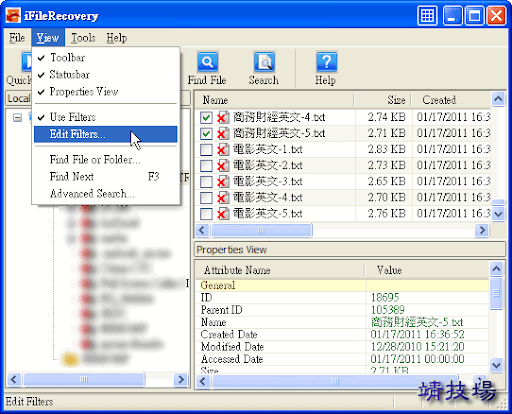This screenshot has height=414, width=512.
Task: Check the 電影英文-2.txt checkbox
Action: pyautogui.click(x=206, y=165)
